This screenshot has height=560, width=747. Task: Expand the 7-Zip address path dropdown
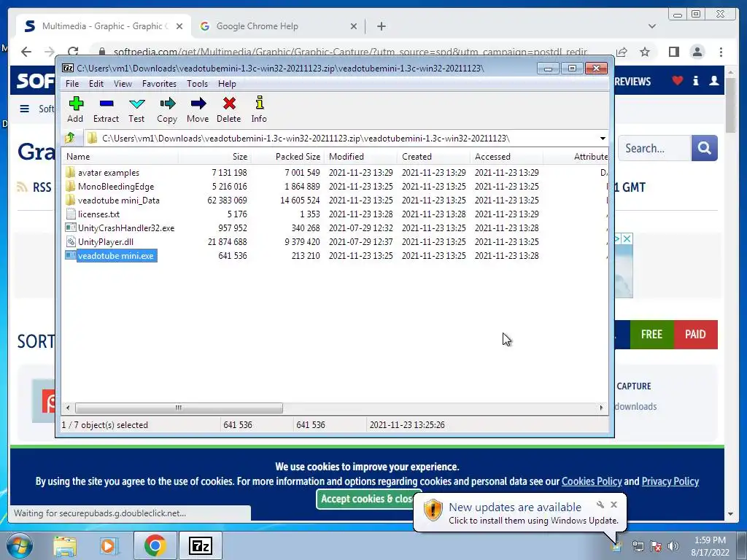(603, 139)
